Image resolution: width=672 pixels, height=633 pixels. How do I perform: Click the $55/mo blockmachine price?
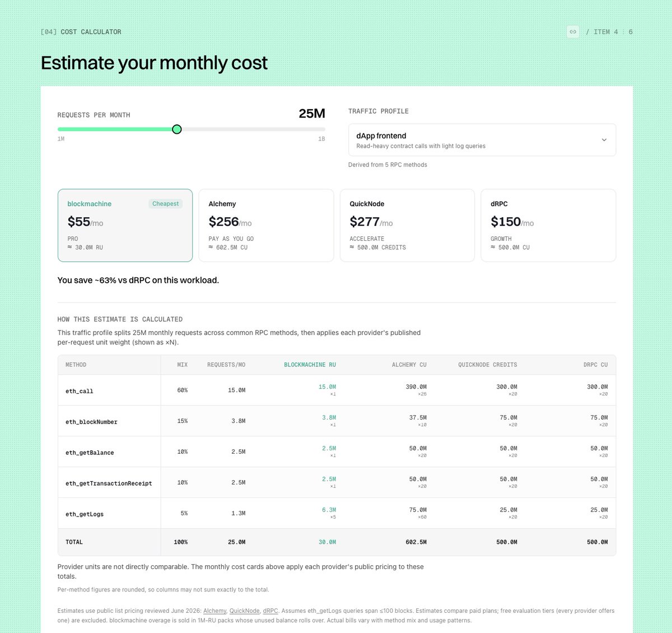85,222
